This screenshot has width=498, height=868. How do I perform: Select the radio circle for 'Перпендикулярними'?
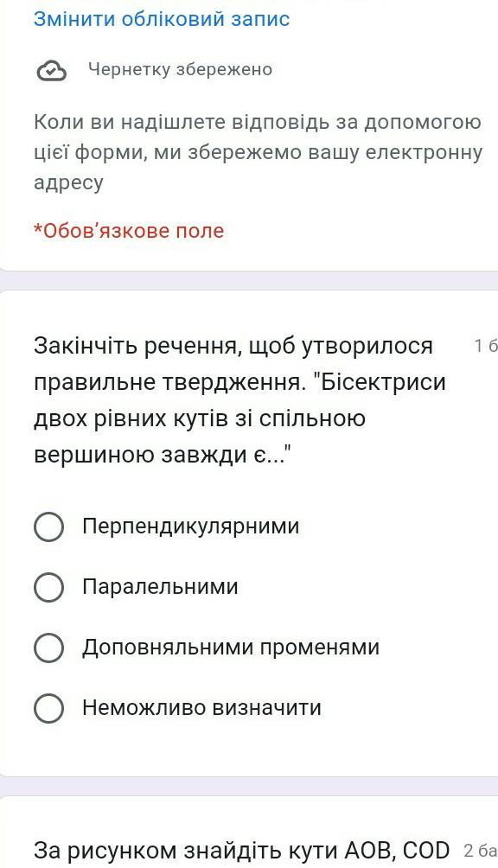tap(48, 527)
